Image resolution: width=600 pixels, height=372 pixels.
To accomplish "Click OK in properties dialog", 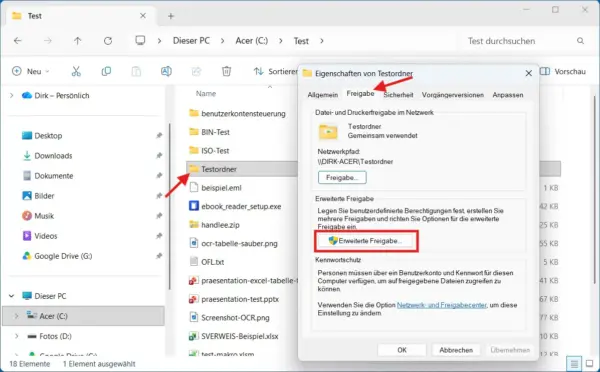I will coord(402,350).
